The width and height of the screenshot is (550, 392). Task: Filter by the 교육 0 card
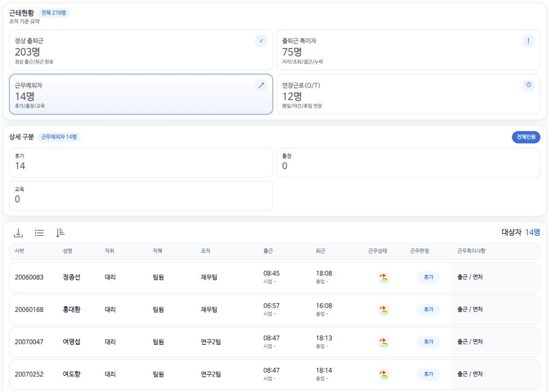click(x=141, y=196)
